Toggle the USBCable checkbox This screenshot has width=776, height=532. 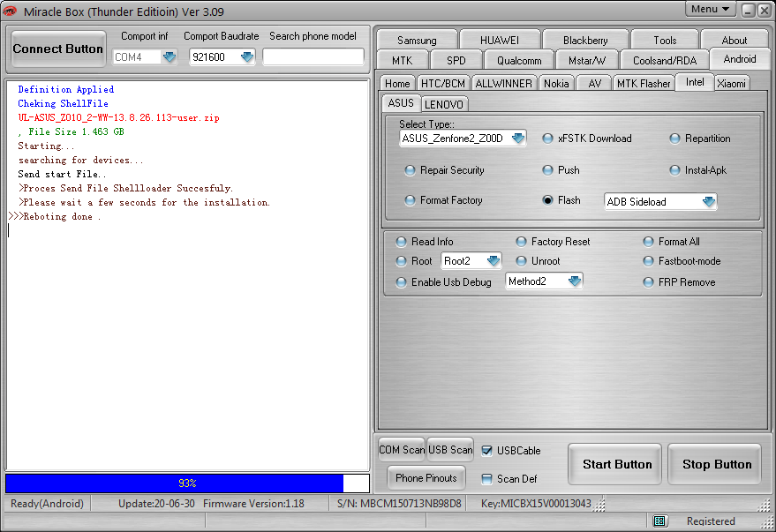click(x=487, y=451)
